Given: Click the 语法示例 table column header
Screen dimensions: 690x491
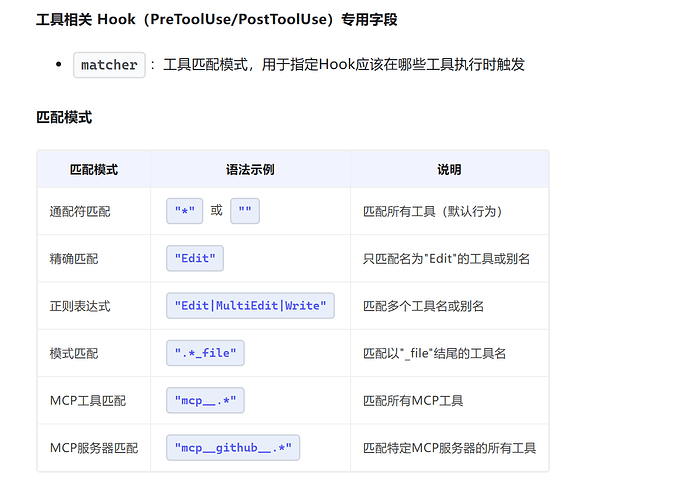Looking at the screenshot, I should point(250,169).
